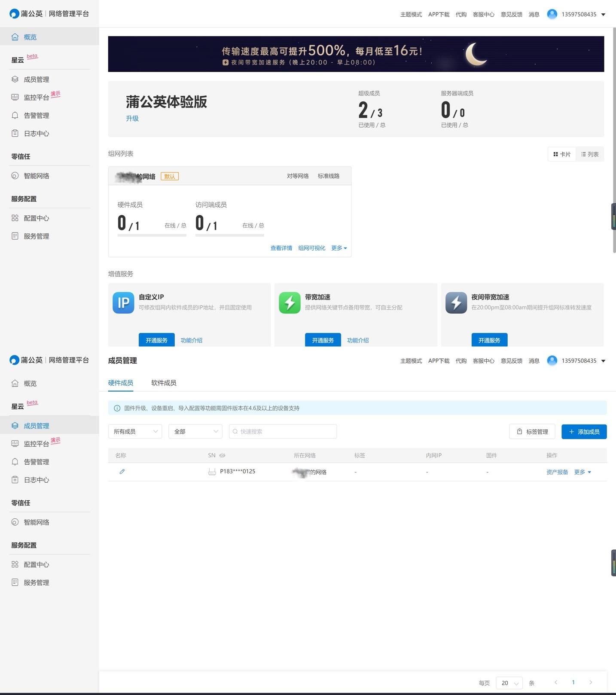Open 消息 in the 成员管理 header

coord(534,361)
